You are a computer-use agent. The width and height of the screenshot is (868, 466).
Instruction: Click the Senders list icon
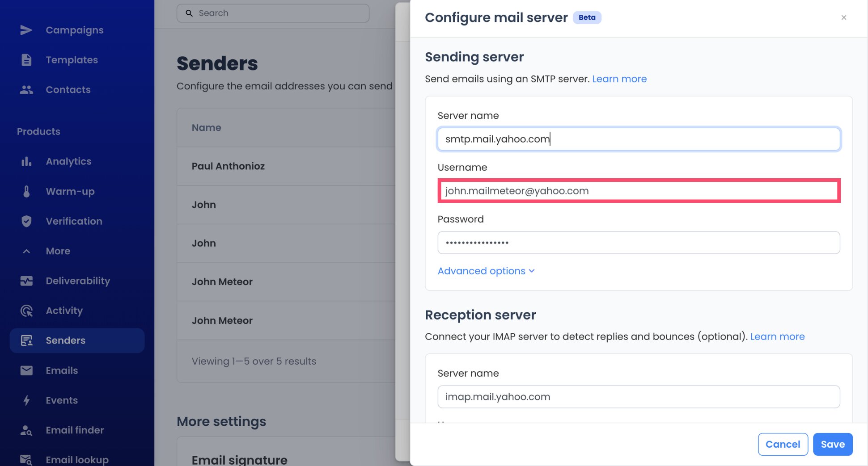click(x=26, y=340)
